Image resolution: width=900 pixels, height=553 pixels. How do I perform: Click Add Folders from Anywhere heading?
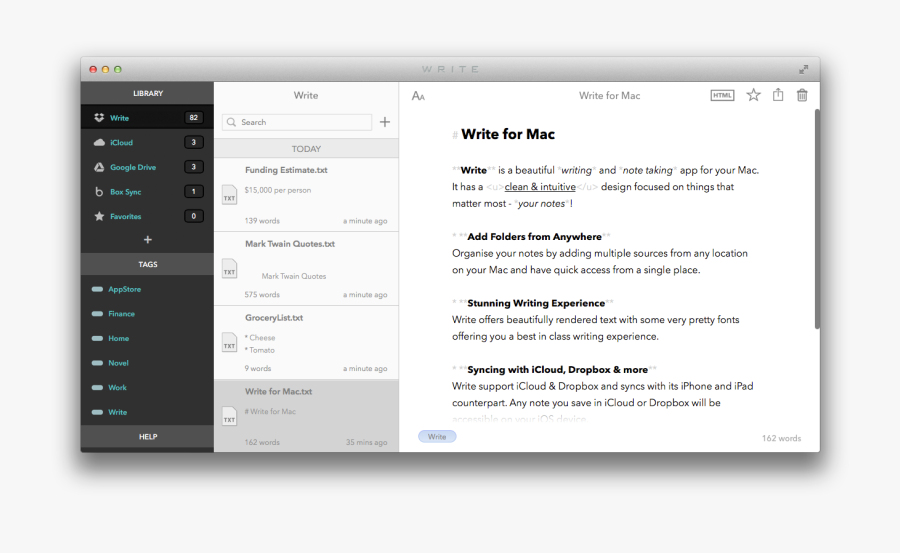pyautogui.click(x=534, y=237)
